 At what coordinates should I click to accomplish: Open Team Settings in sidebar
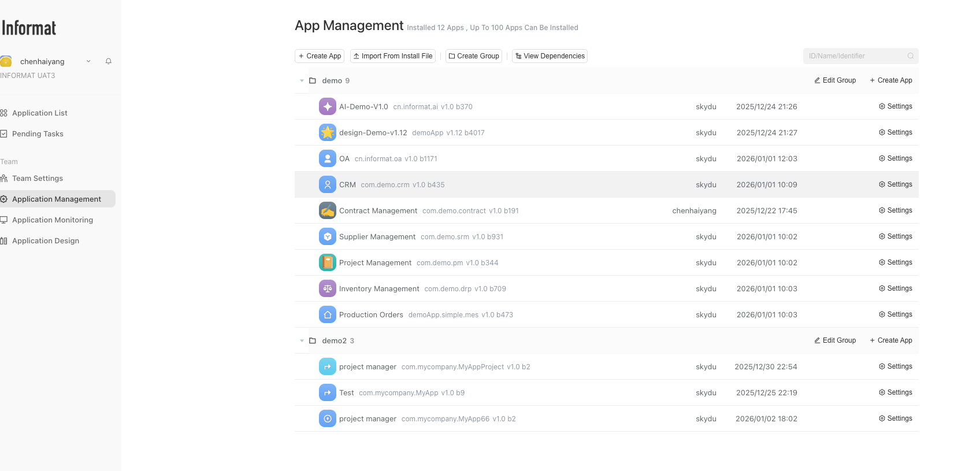37,179
